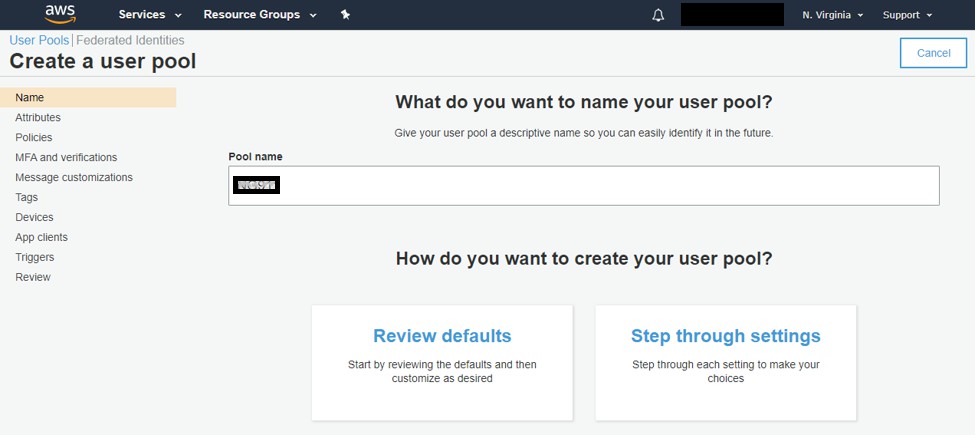Select the Name step in sidebar
975x435 pixels.
coord(30,97)
